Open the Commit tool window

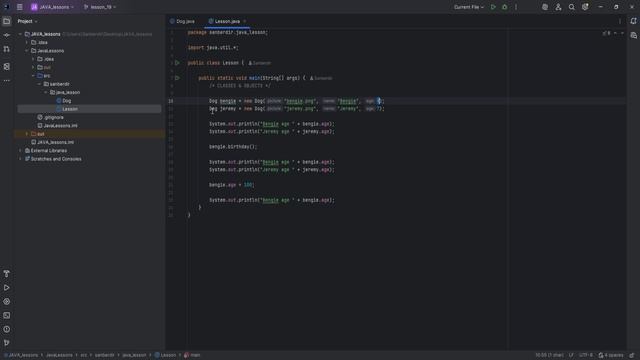tap(7, 35)
